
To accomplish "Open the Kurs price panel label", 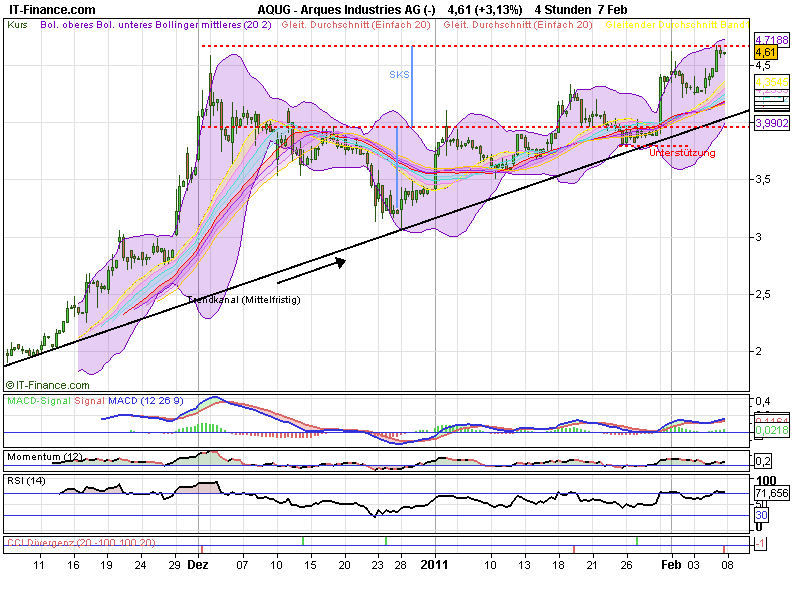I will 17,23.
